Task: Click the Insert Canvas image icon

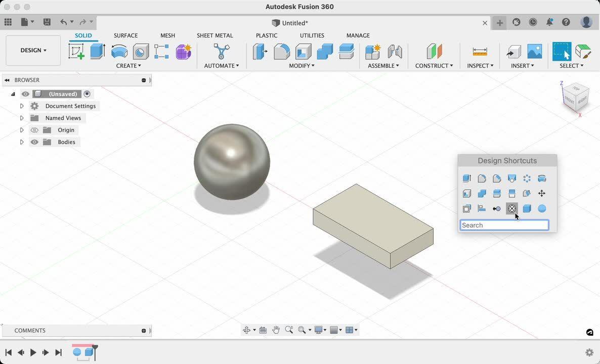Action: pyautogui.click(x=535, y=51)
